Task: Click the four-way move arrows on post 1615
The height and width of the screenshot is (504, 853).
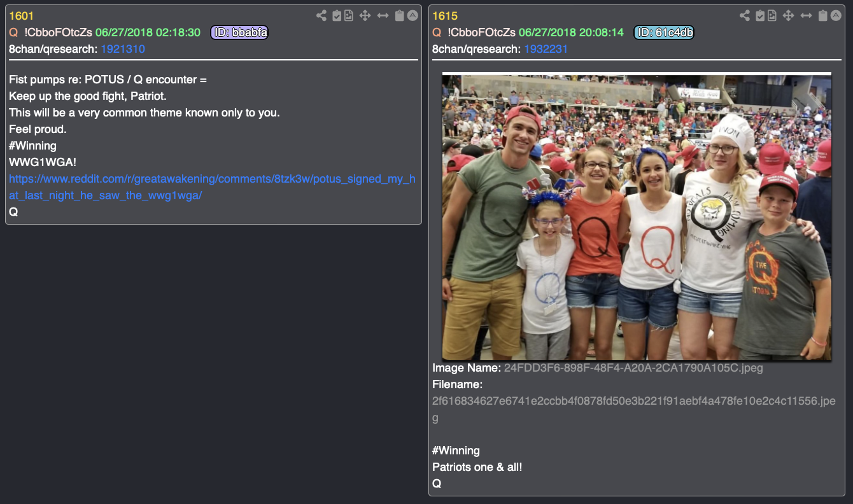Action: (x=787, y=16)
